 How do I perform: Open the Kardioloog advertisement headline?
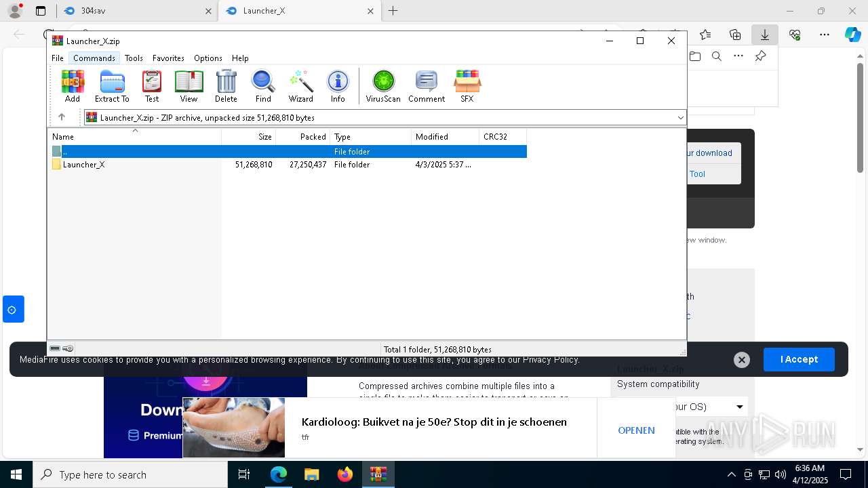pyautogui.click(x=434, y=422)
